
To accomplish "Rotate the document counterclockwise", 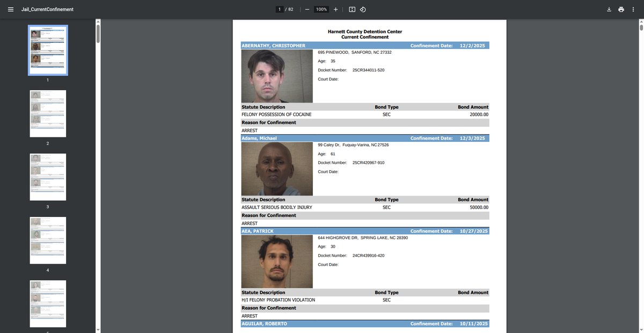I will tap(363, 9).
